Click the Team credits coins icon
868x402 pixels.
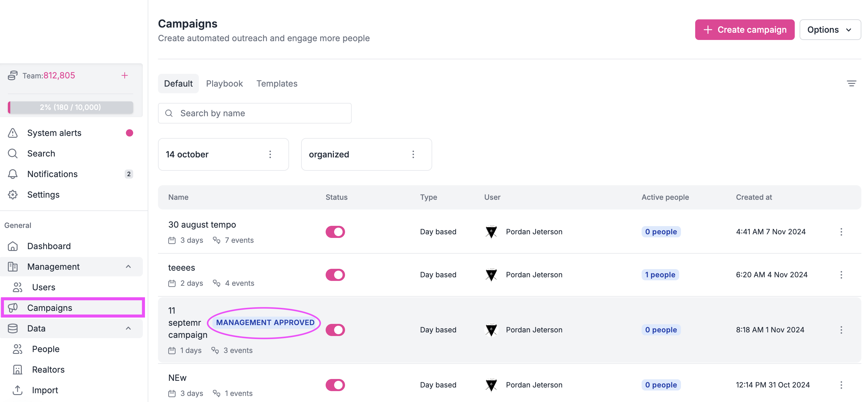pos(13,75)
